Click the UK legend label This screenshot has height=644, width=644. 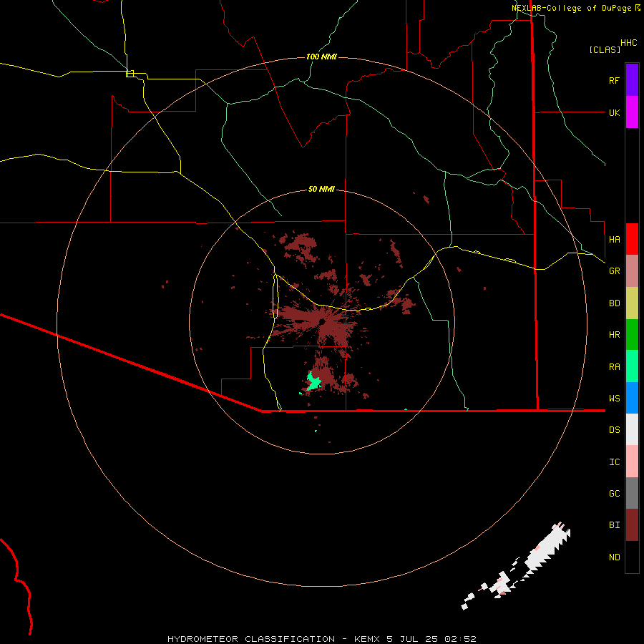click(614, 112)
